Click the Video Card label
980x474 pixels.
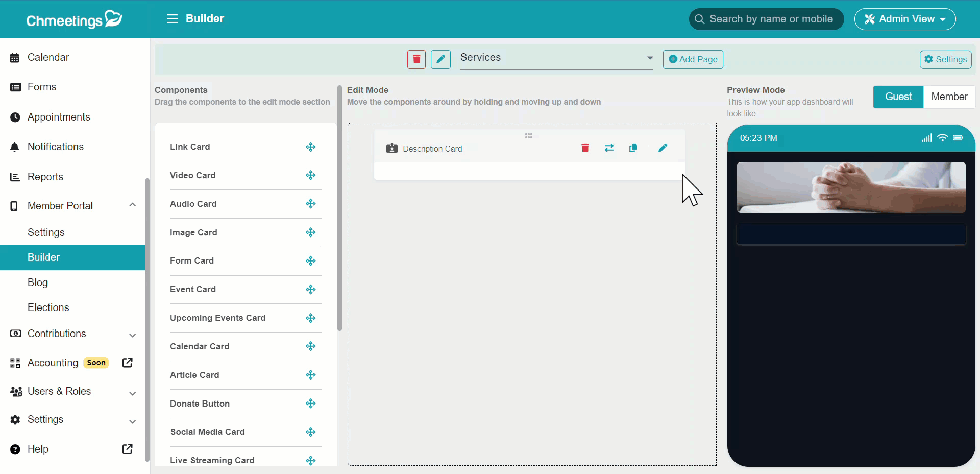coord(192,175)
